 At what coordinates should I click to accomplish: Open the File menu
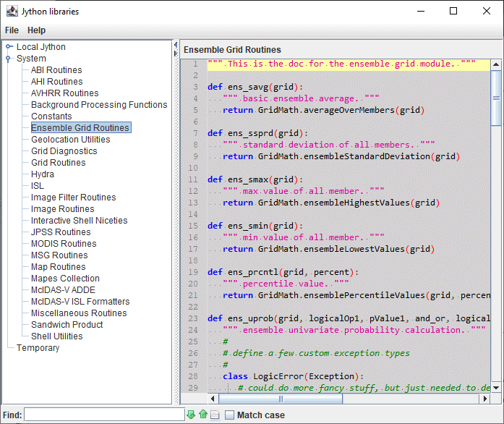12,30
